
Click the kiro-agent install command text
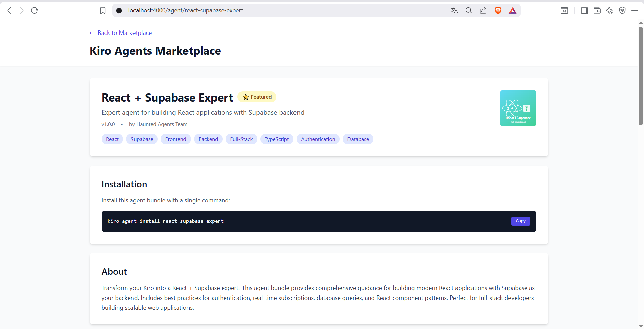pos(166,221)
